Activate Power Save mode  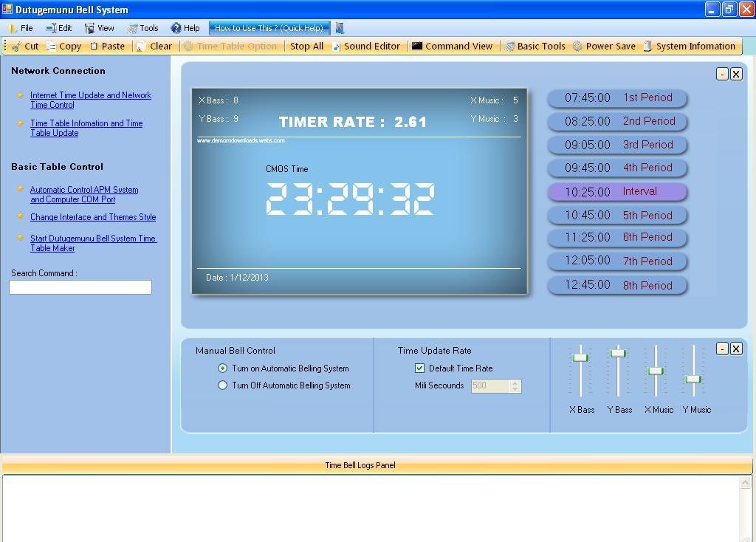604,47
